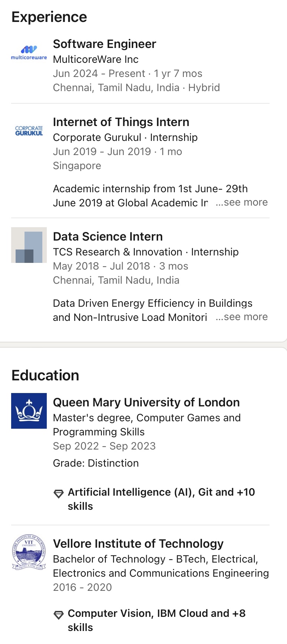
Task: Click the diamond skills icon beside Computer Vision
Action: [59, 615]
